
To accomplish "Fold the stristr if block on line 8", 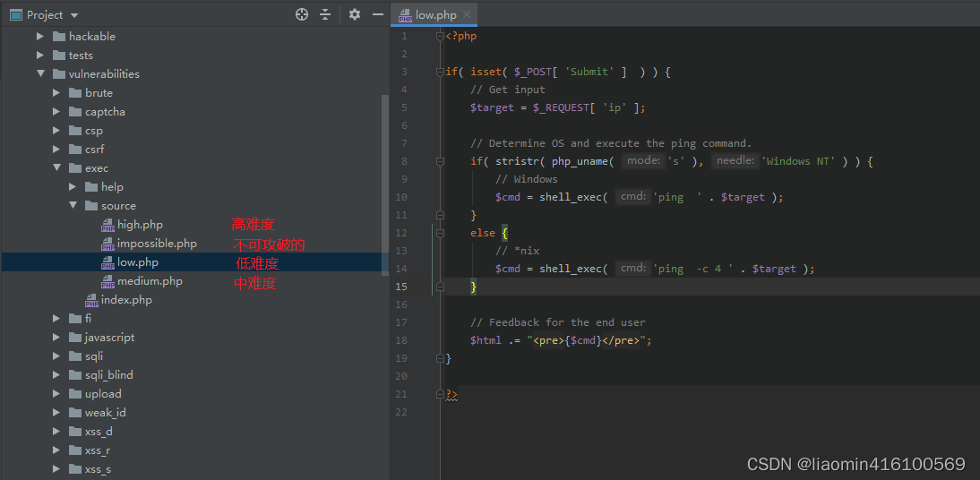I will 440,161.
